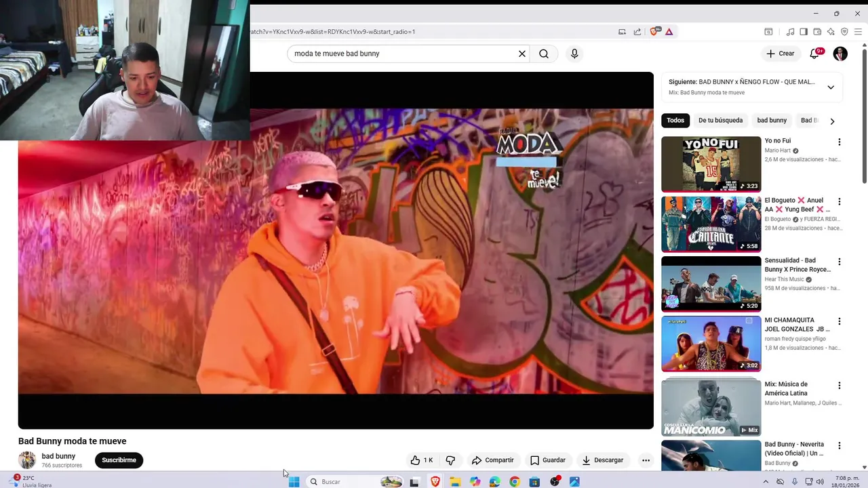
Task: Click the search magnifier button
Action: 544,54
